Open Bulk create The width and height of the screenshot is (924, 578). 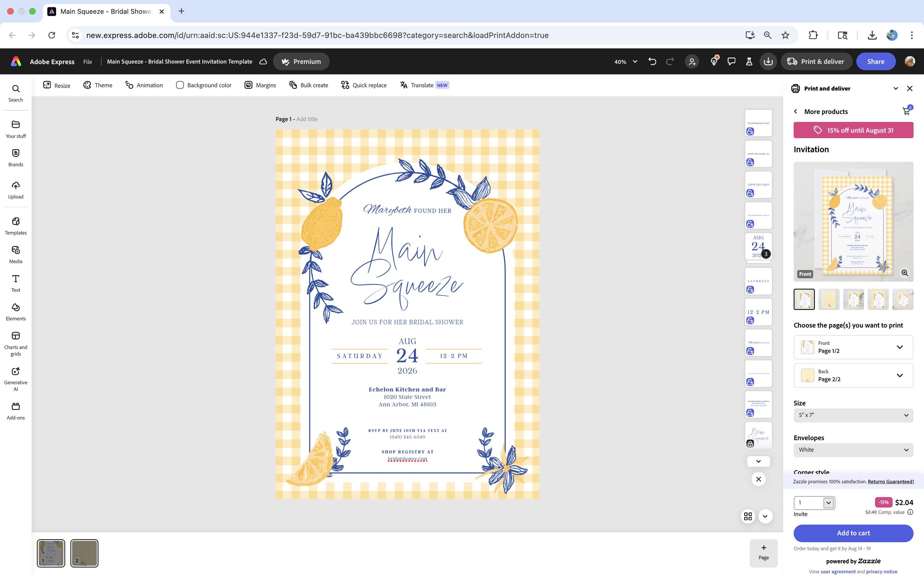pos(309,85)
